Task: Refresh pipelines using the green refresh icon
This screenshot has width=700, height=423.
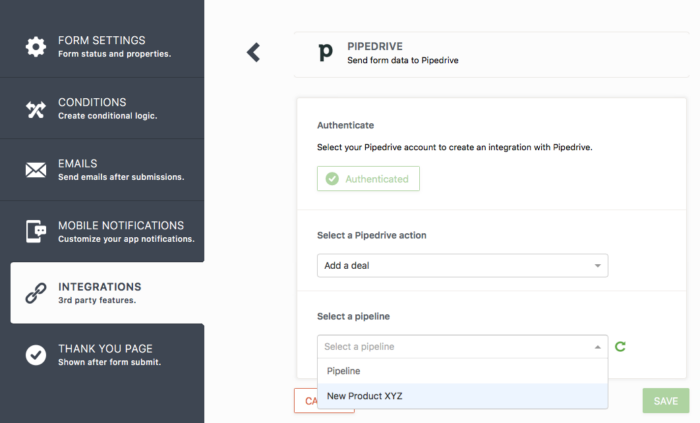Action: pos(621,347)
